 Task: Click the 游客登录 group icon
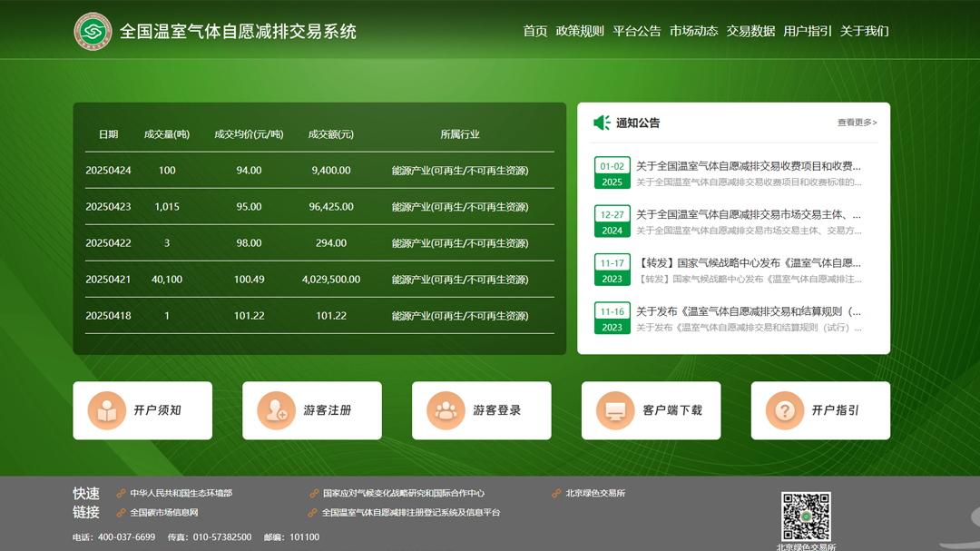[x=446, y=411]
